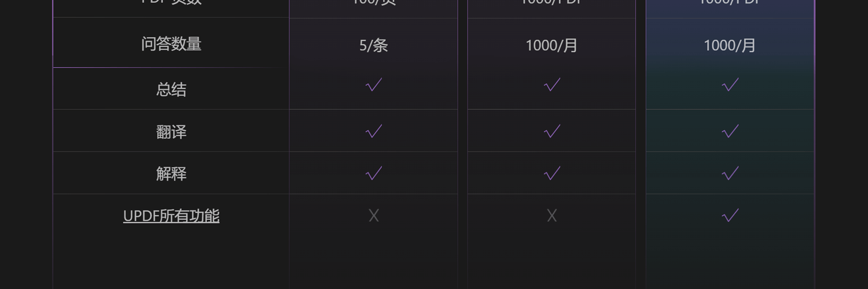Click the 总结 checkmark in the highlighted plan column
This screenshot has height=289, width=868.
point(730,86)
